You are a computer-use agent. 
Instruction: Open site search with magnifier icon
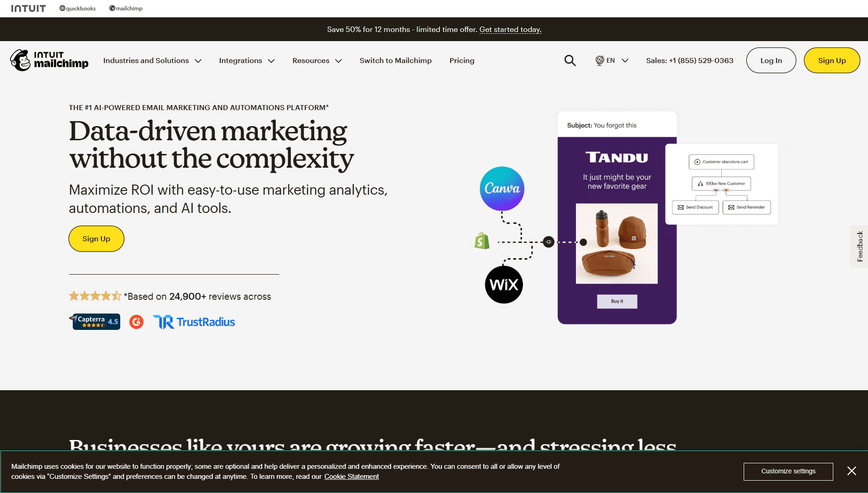tap(570, 60)
